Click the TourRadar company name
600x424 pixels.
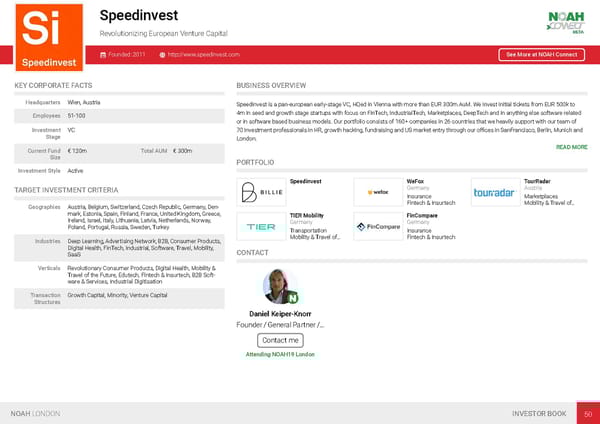pyautogui.click(x=537, y=181)
